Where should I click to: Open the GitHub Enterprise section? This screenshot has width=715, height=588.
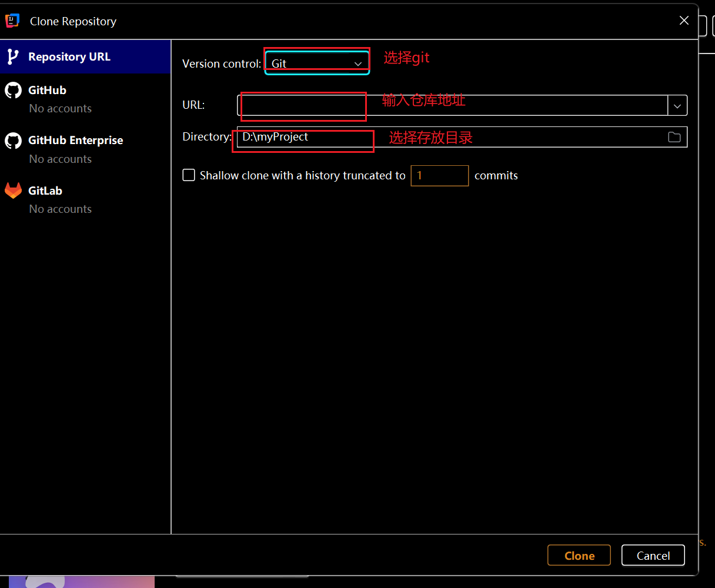point(85,149)
